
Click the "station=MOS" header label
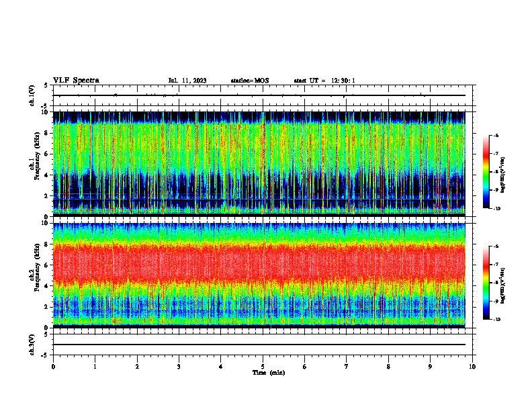pyautogui.click(x=250, y=81)
